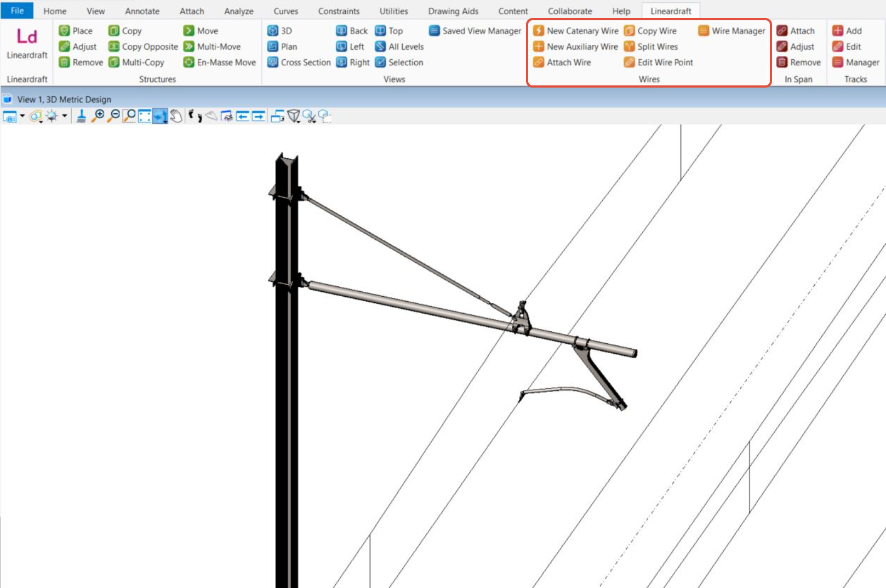886x588 pixels.
Task: Expand the view brightness dropdown arrow
Action: 65,116
